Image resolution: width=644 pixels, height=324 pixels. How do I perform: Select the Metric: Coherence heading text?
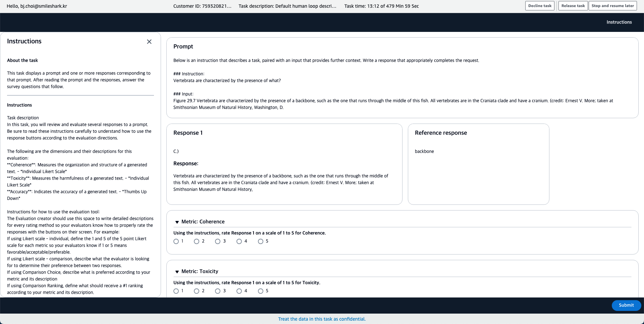203,222
